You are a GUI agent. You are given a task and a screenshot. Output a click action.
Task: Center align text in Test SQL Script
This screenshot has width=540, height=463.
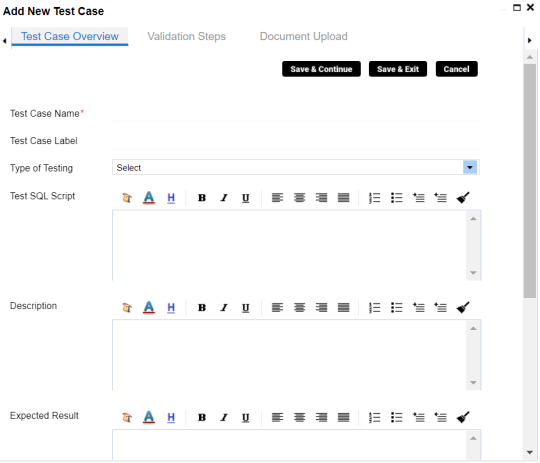tap(299, 198)
